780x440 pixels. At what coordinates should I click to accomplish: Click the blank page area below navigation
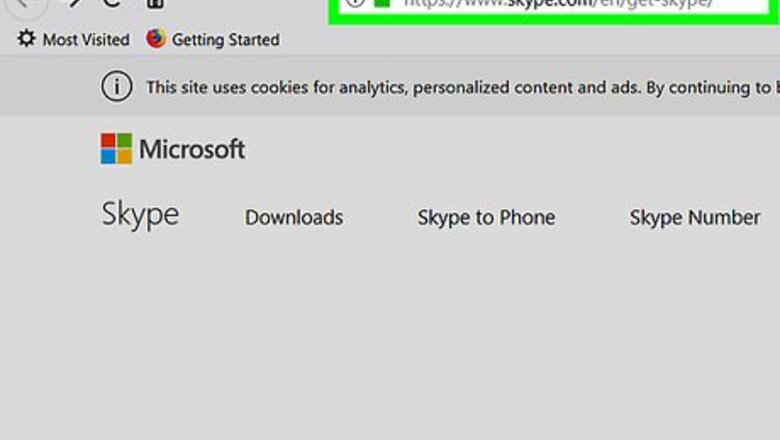[400, 340]
